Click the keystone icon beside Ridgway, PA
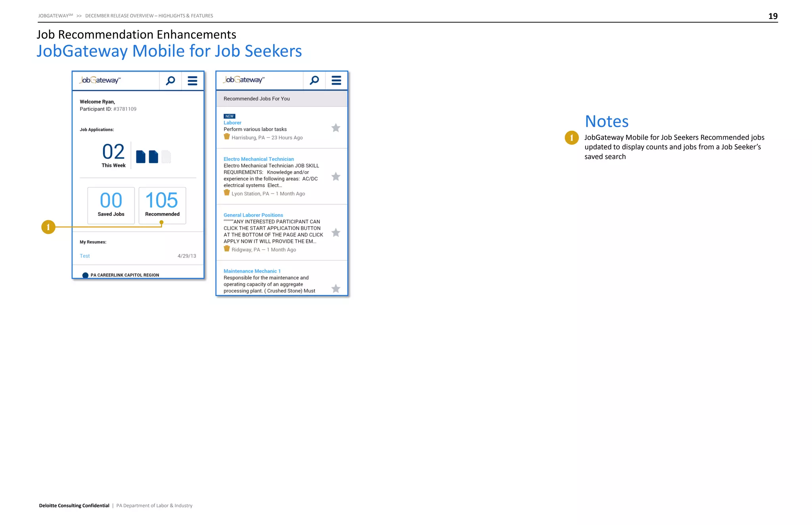Screen dimensions: 812x525 click(x=227, y=248)
